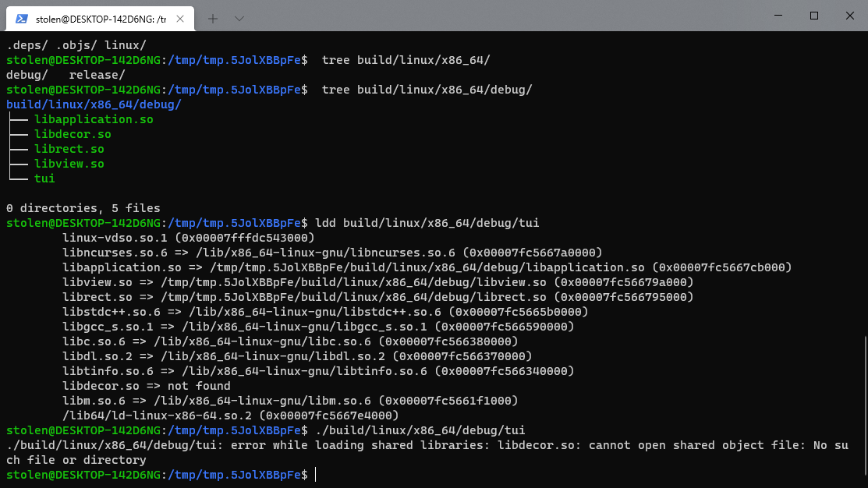Image resolution: width=868 pixels, height=488 pixels.
Task: Select the stolen@DESKTOP-142D6NG terminal tab
Action: [100, 19]
